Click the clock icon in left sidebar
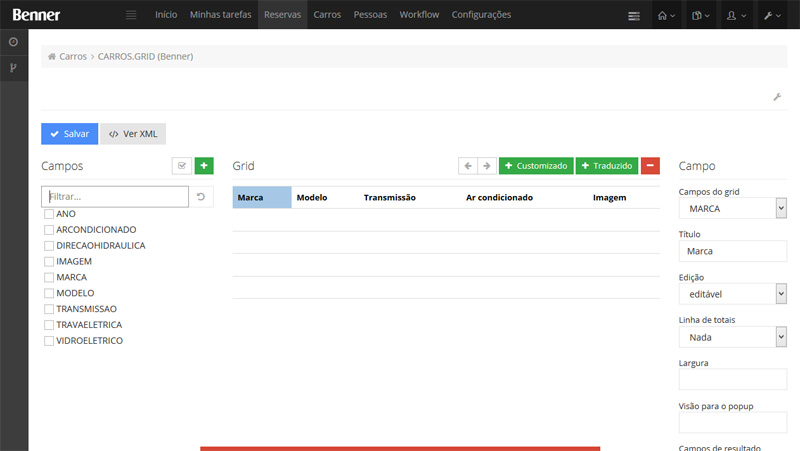800x451 pixels. pyautogui.click(x=13, y=42)
